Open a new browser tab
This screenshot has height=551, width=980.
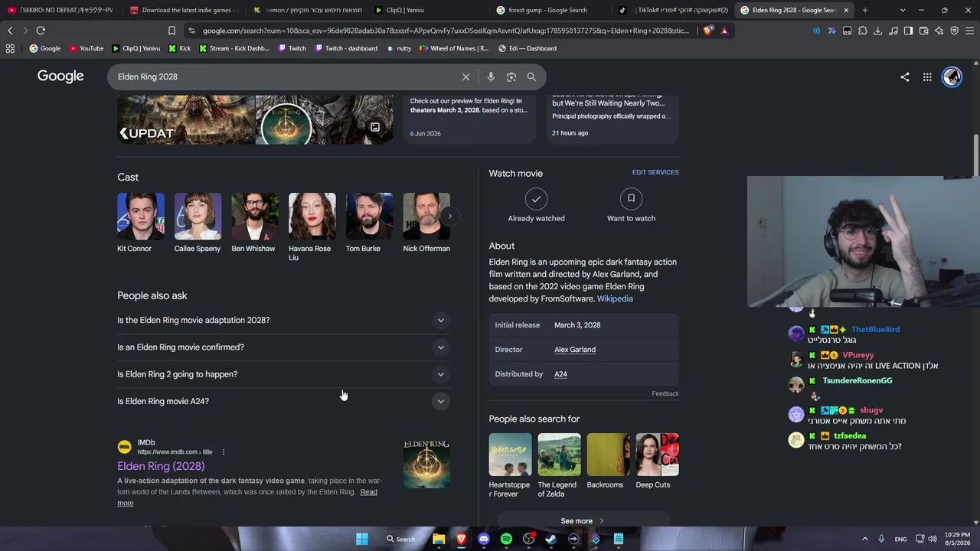(x=865, y=10)
